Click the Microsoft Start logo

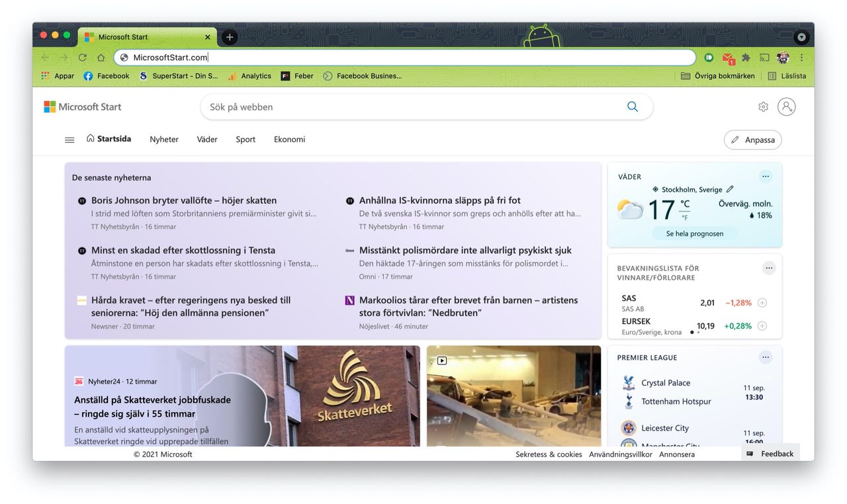[83, 106]
